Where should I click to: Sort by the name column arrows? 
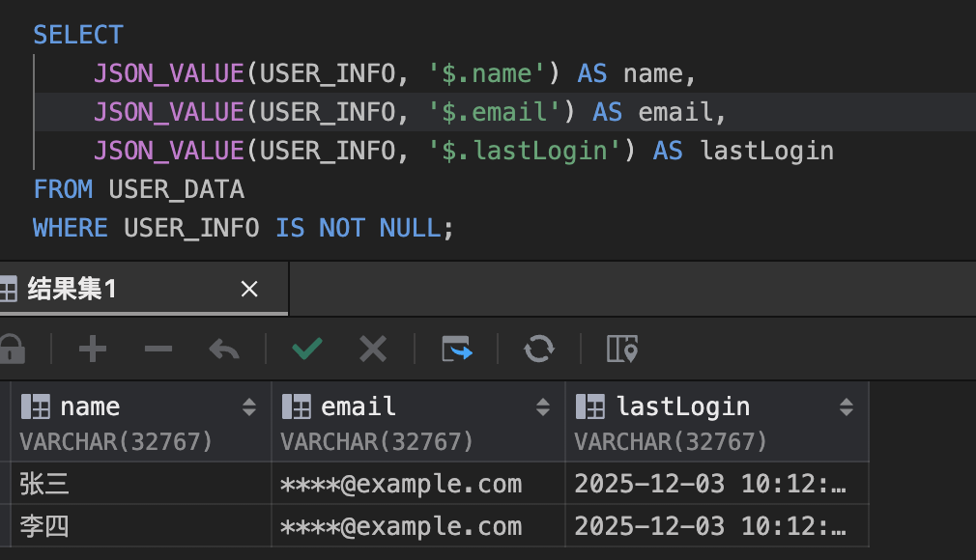249,407
